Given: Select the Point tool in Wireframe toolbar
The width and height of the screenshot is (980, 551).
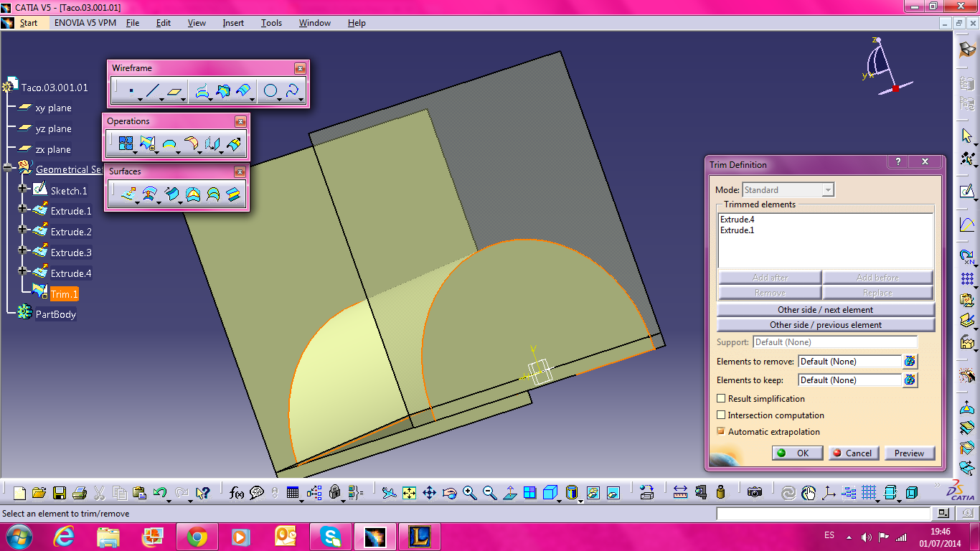Looking at the screenshot, I should (x=131, y=90).
